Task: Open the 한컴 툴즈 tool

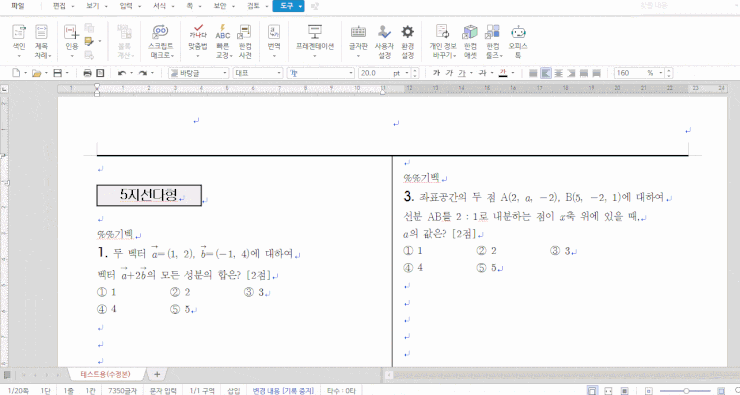Action: 493,42
